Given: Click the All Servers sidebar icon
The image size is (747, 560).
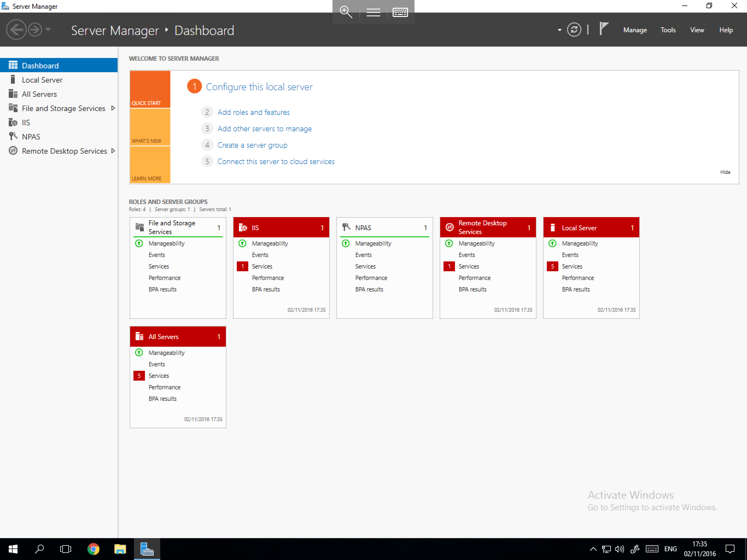Looking at the screenshot, I should pyautogui.click(x=13, y=94).
